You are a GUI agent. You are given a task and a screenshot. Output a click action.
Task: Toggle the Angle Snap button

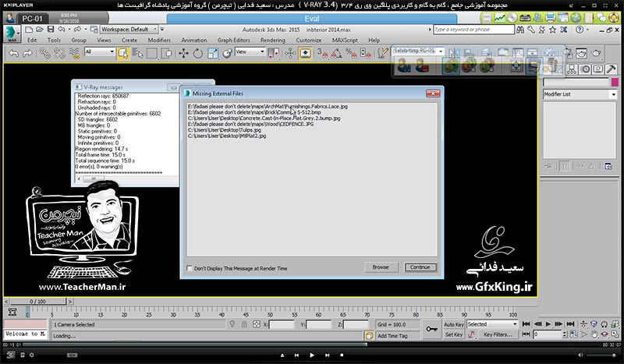[337, 53]
